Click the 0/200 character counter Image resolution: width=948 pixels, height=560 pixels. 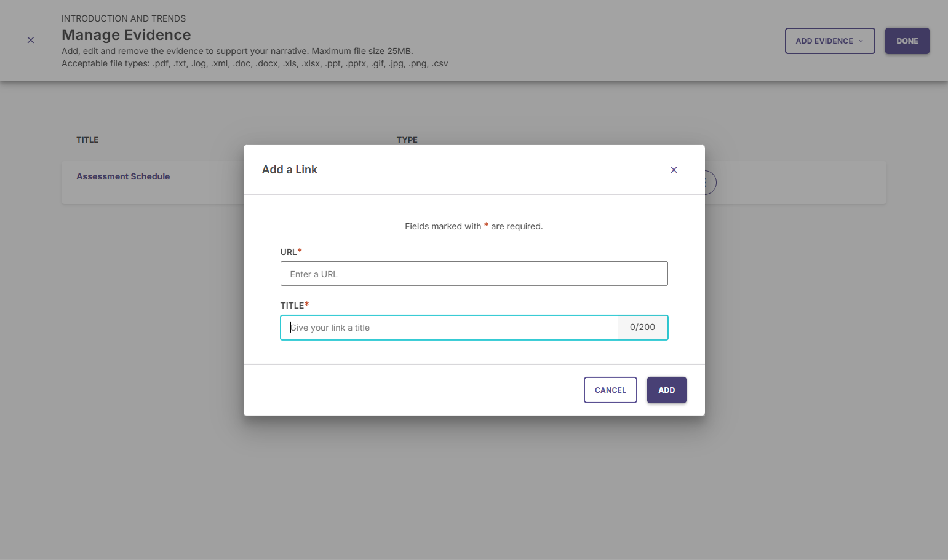point(642,328)
